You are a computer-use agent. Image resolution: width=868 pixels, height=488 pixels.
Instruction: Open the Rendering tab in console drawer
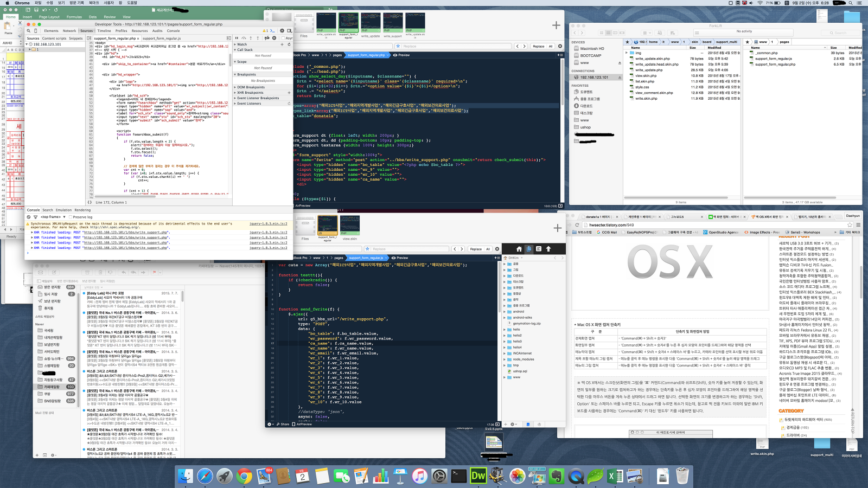tap(82, 210)
